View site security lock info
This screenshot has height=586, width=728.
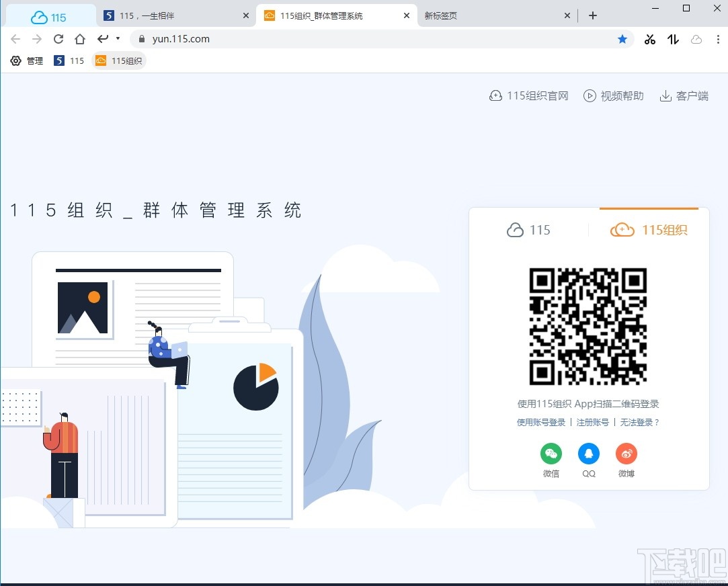pos(142,39)
